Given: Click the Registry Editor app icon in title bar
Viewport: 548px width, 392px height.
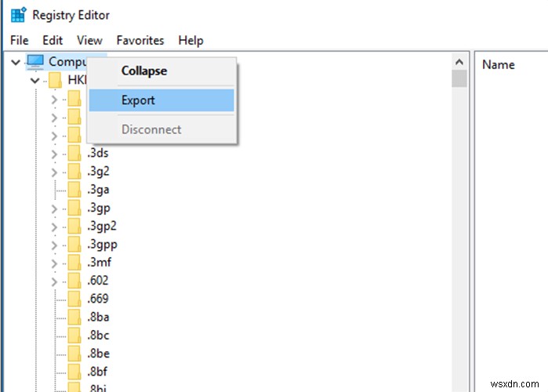Looking at the screenshot, I should (x=19, y=15).
